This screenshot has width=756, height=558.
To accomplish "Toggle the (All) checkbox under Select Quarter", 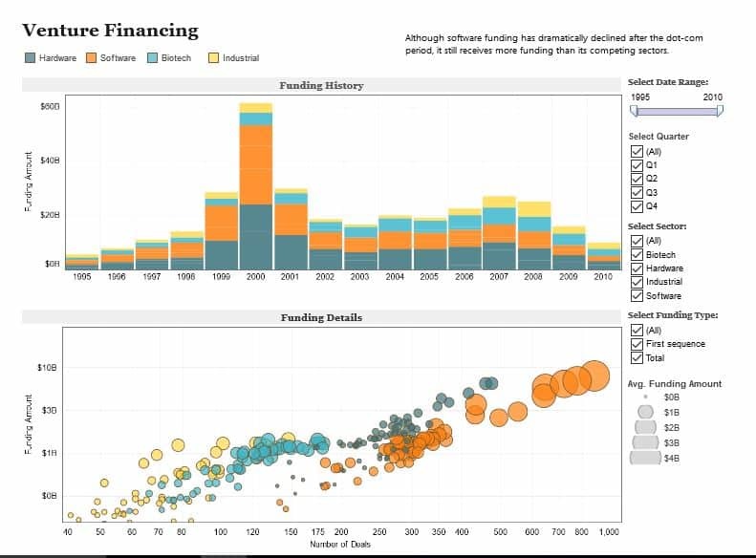I will 636,151.
